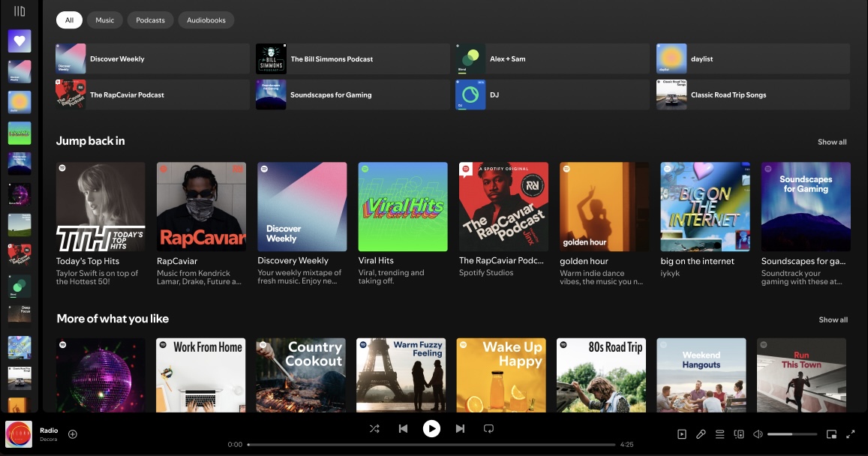Click Radio track title in player

[x=49, y=430]
